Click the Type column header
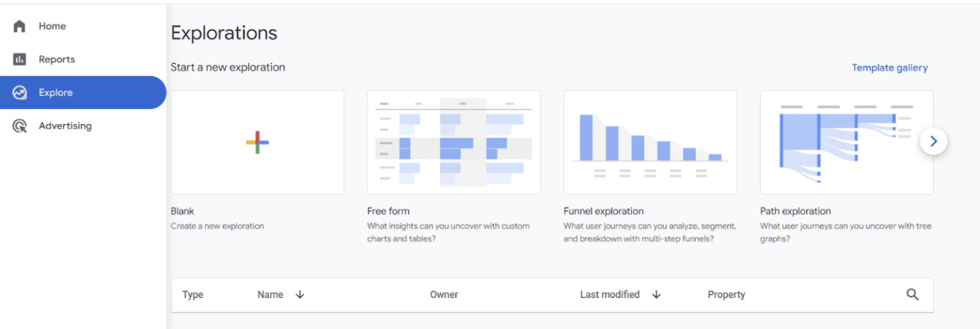 click(193, 295)
